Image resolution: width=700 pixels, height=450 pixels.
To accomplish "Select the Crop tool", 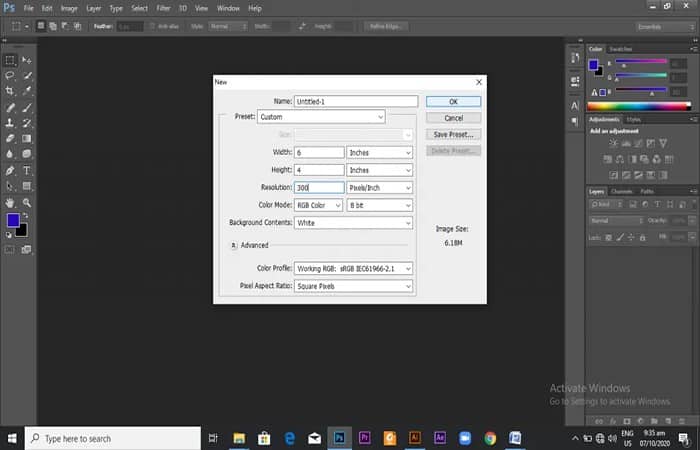I will coord(10,91).
